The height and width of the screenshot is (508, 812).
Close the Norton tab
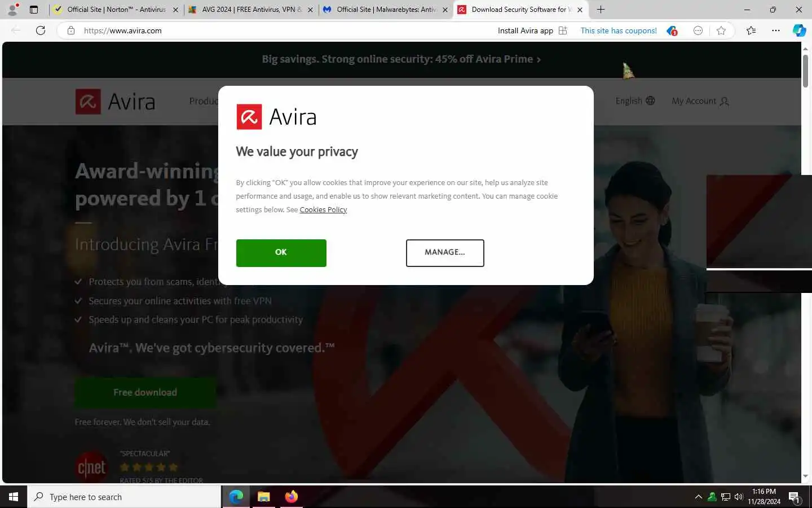(175, 10)
